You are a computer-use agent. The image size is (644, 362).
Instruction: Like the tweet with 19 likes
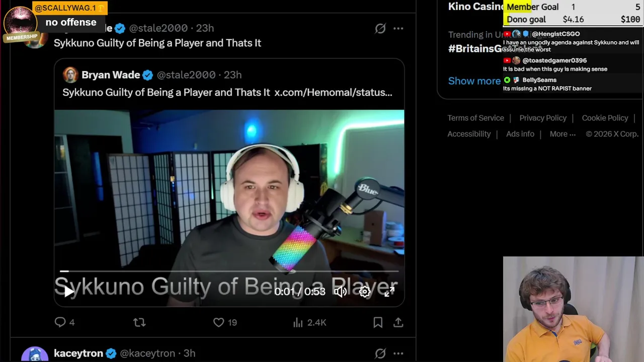pyautogui.click(x=225, y=322)
